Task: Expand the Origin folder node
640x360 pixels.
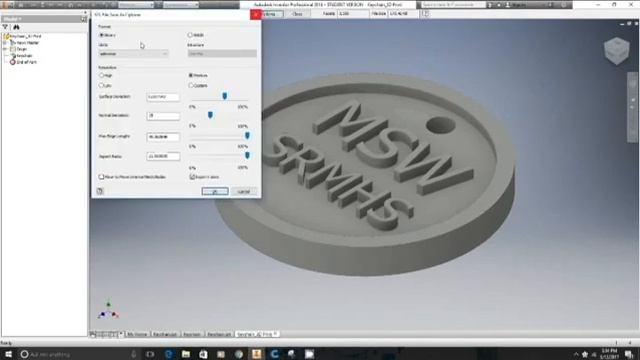Action: [x=5, y=49]
